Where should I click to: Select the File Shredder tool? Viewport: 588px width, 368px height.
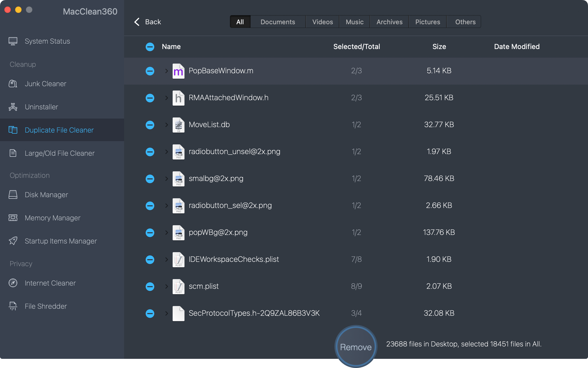[45, 306]
